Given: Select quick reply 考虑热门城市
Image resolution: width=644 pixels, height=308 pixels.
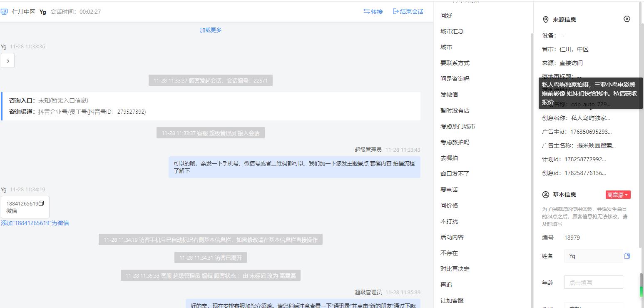Looking at the screenshot, I should pyautogui.click(x=458, y=126).
